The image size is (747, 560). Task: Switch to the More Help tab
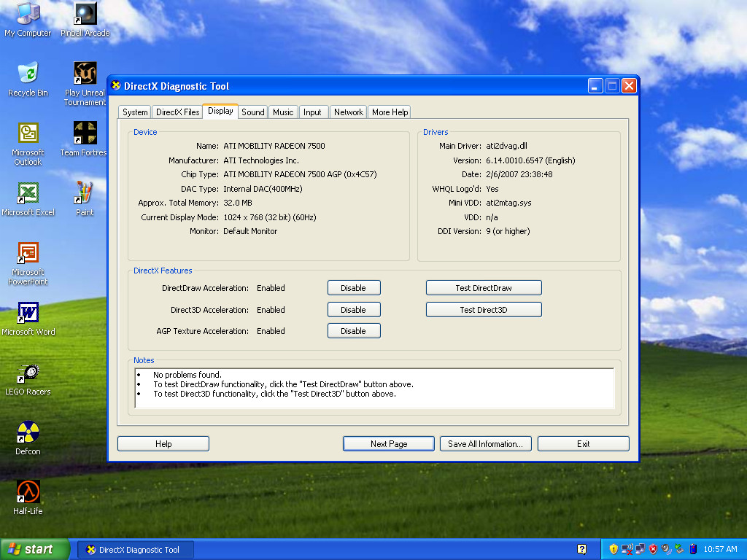[x=390, y=112]
